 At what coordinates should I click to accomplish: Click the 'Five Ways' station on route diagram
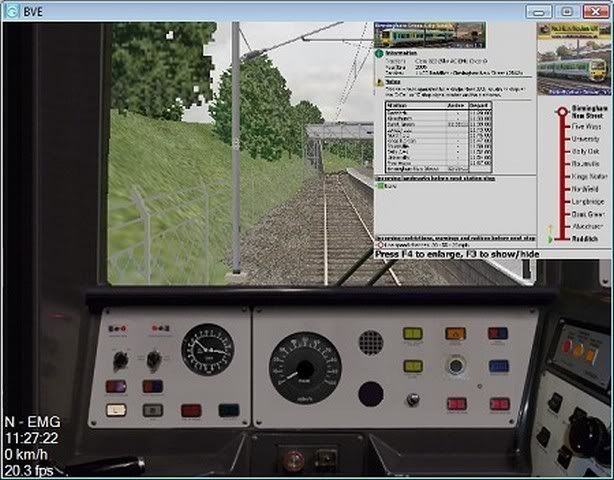pos(585,126)
